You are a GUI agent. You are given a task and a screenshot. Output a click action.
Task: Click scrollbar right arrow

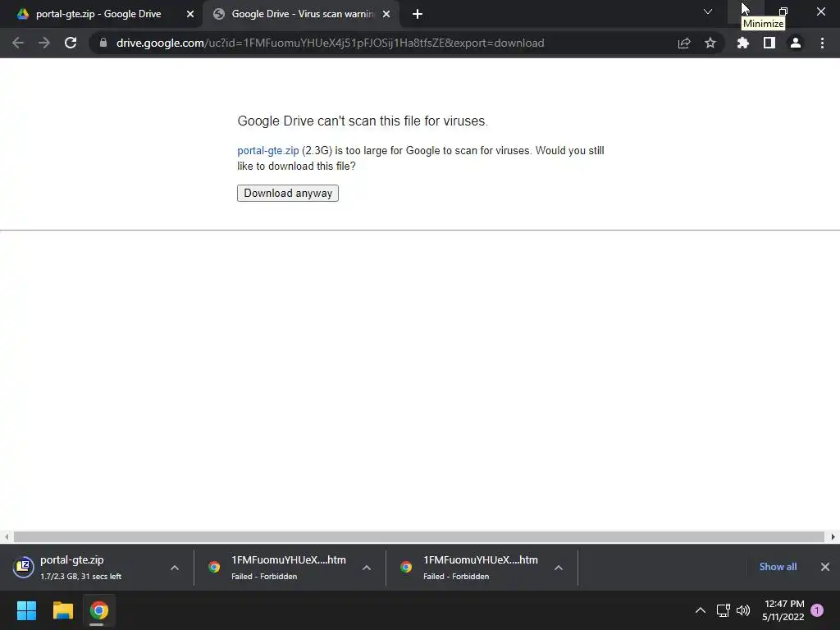pyautogui.click(x=833, y=536)
